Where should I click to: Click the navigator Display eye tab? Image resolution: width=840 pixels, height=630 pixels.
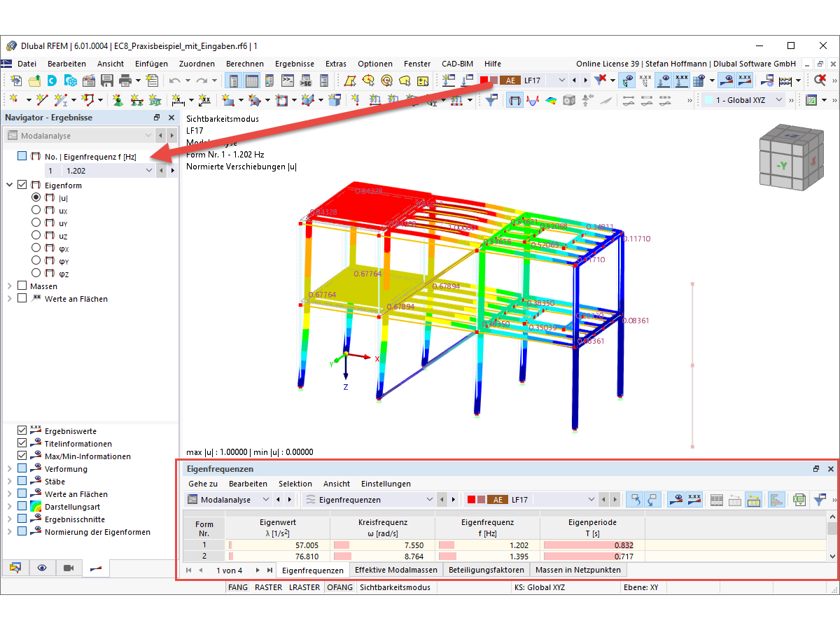[x=42, y=568]
